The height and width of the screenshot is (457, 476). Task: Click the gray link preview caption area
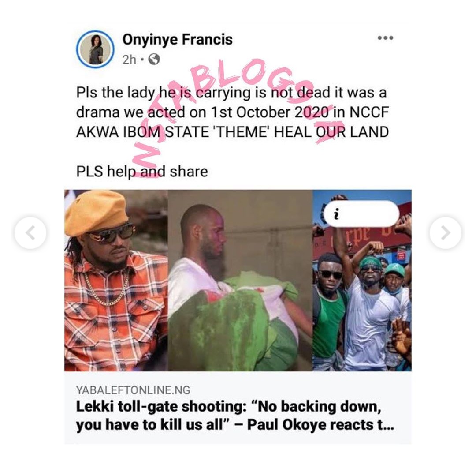[x=238, y=408]
